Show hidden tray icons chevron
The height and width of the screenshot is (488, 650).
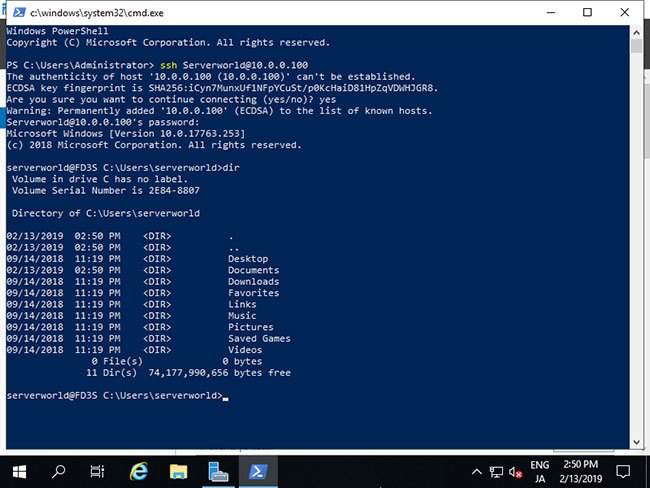(477, 472)
